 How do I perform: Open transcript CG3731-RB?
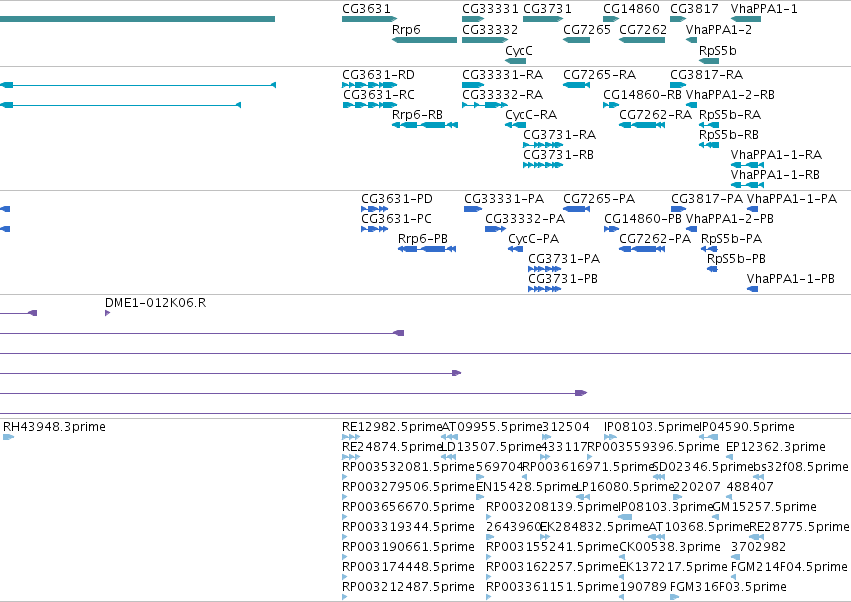coord(558,155)
